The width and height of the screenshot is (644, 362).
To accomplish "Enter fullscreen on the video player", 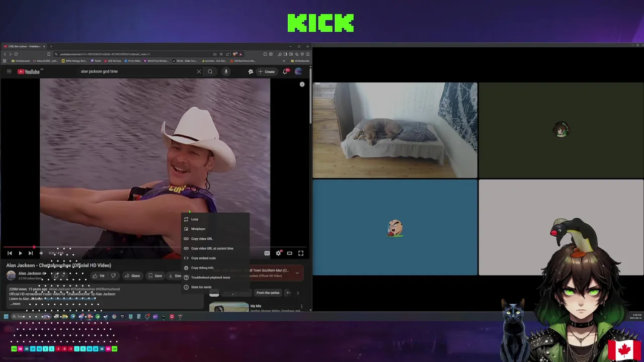I will 301,253.
